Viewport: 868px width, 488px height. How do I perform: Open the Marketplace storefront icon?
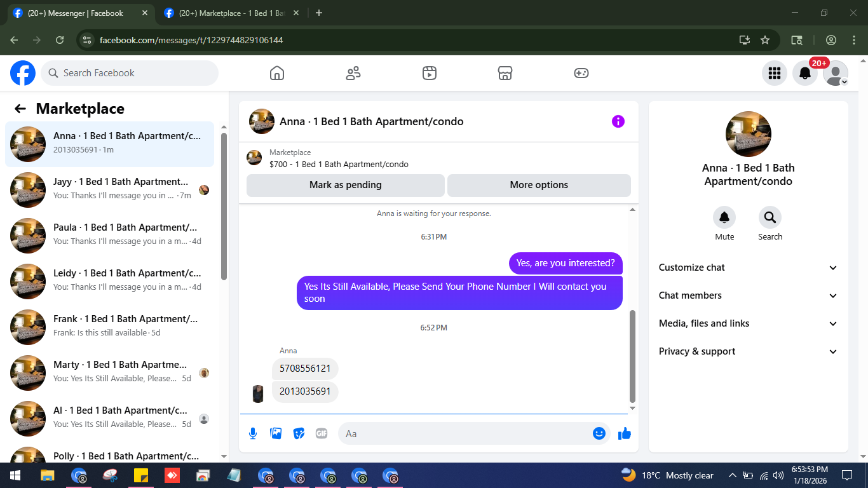(x=505, y=73)
